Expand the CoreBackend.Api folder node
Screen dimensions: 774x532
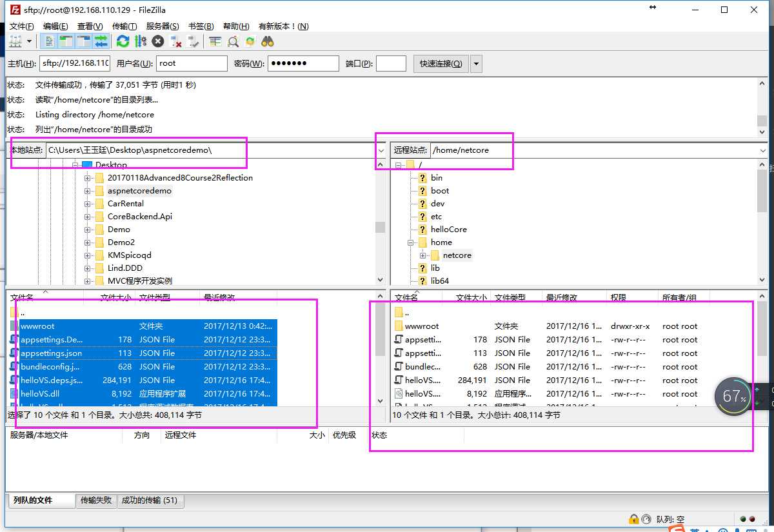coord(87,217)
